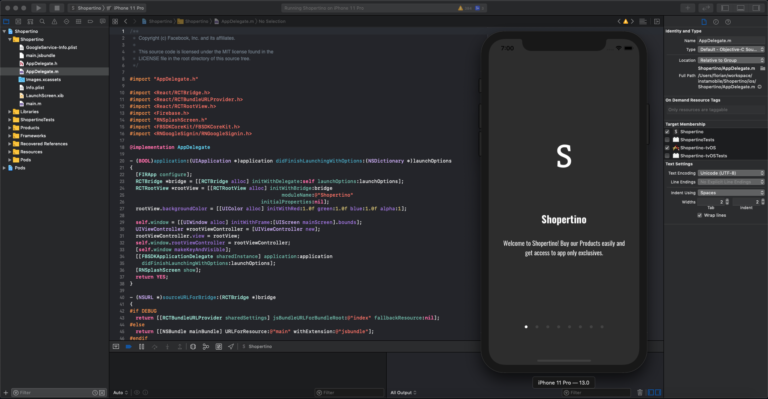The width and height of the screenshot is (768, 399).
Task: Open Debug Memory Graph
Action: (206, 347)
